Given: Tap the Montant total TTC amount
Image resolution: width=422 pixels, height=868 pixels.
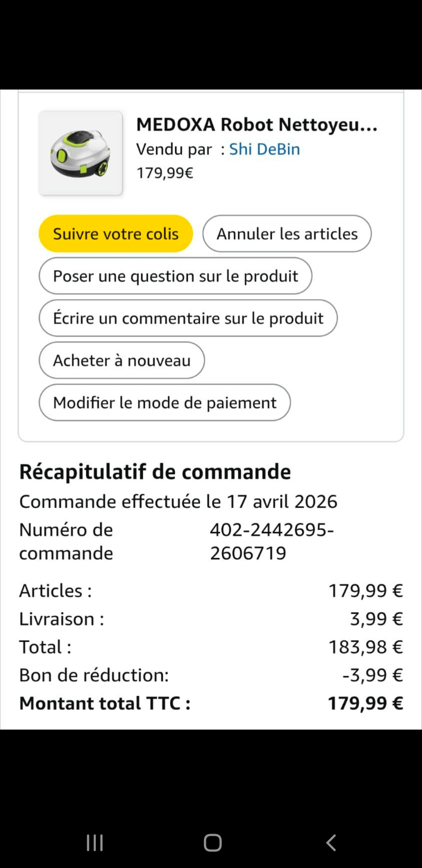Looking at the screenshot, I should coord(365,703).
